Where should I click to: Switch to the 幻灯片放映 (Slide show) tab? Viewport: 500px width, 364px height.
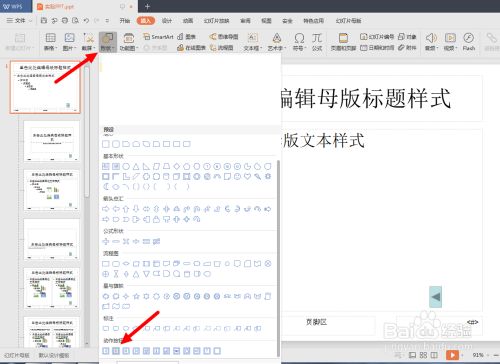pyautogui.click(x=217, y=21)
